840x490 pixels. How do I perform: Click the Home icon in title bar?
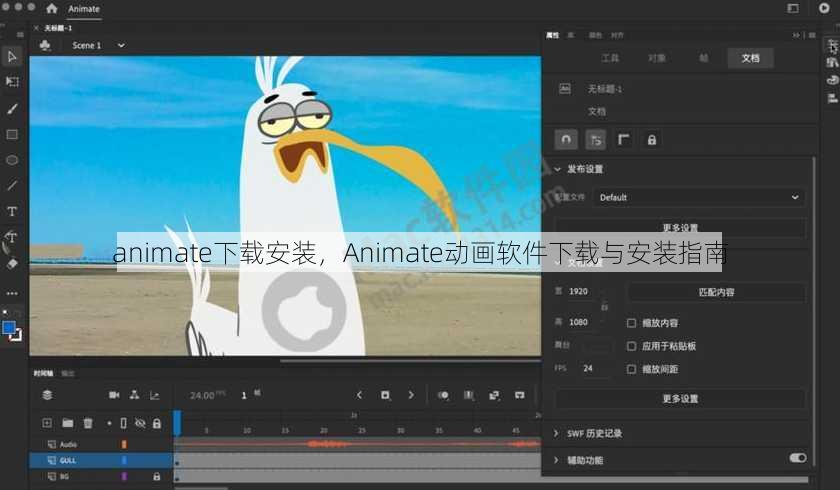pyautogui.click(x=51, y=9)
